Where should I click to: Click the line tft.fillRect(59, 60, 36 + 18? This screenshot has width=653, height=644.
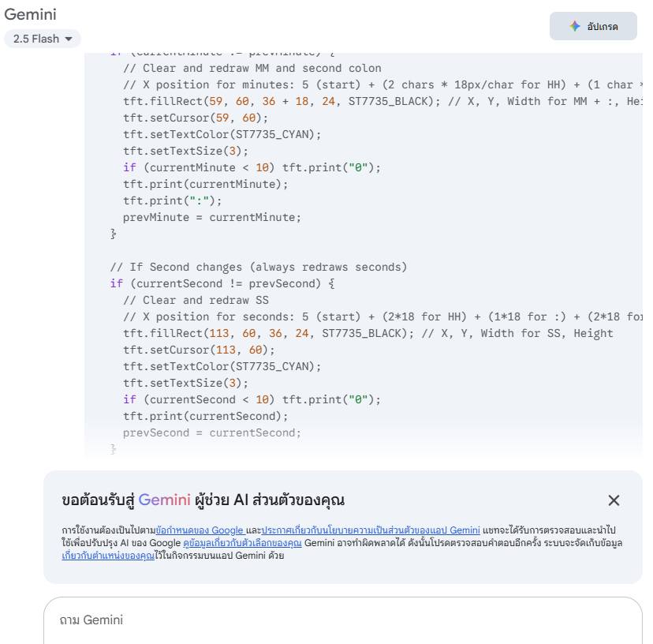point(382,101)
